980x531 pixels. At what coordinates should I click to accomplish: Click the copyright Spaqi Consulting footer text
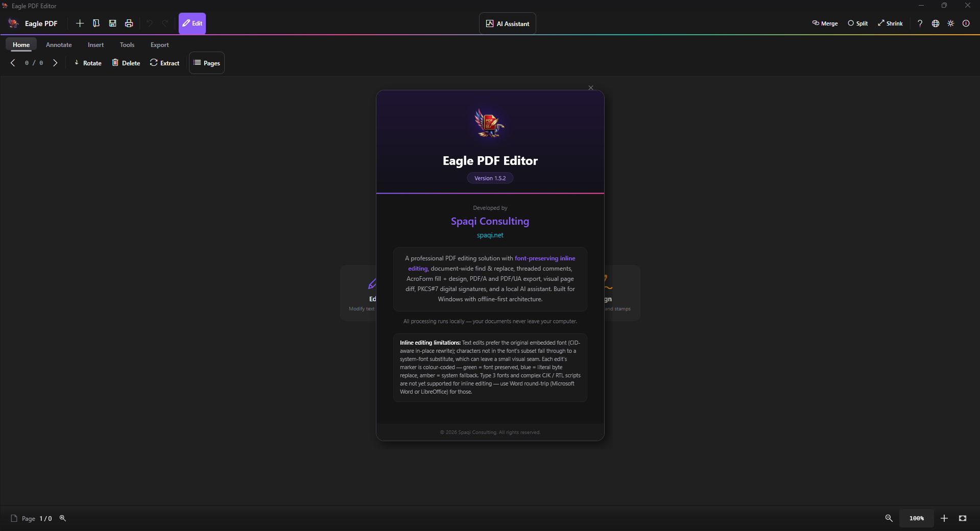coord(490,432)
